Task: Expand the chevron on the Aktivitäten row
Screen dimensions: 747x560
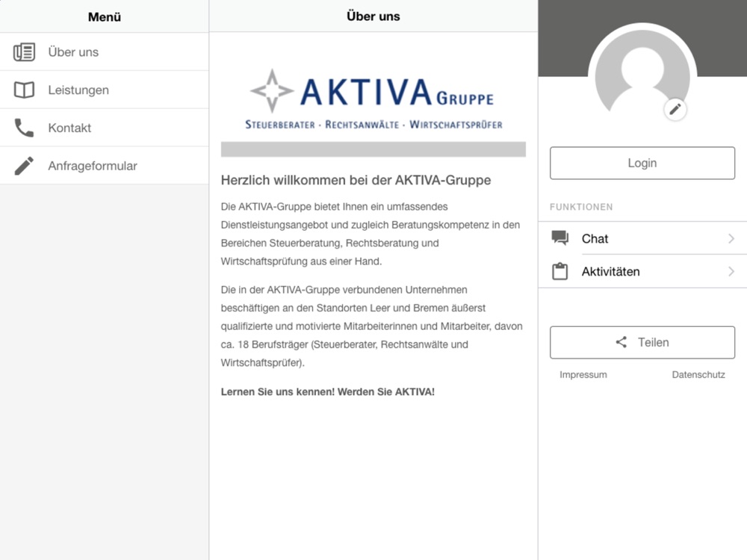Action: pyautogui.click(x=731, y=272)
